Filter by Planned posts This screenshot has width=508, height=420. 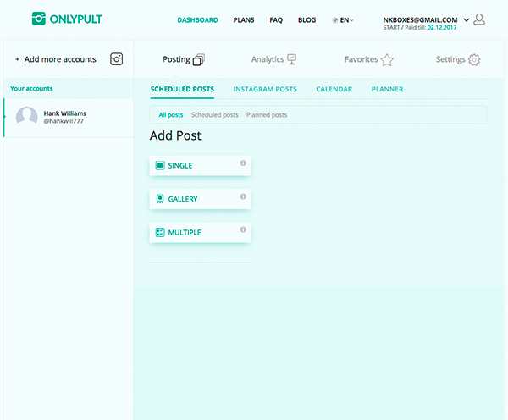pos(267,115)
